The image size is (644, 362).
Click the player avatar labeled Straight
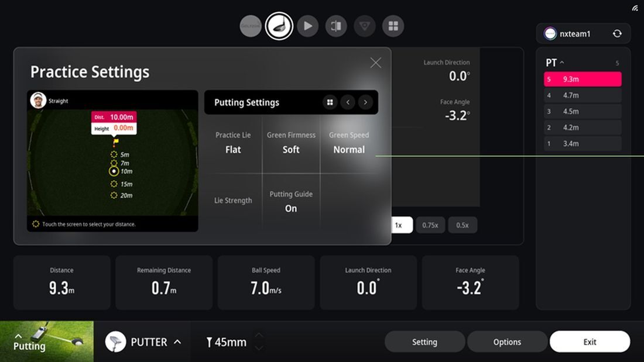point(38,100)
